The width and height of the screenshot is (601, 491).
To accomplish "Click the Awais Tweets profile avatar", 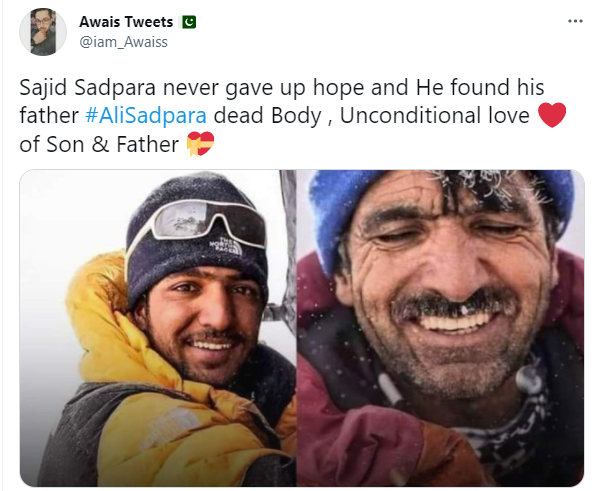I will (43, 32).
